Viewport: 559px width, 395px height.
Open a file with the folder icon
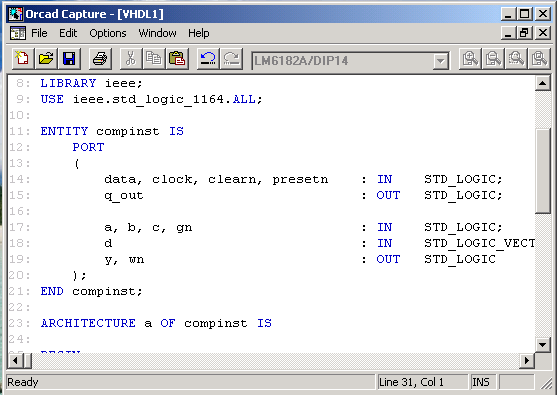[46, 59]
